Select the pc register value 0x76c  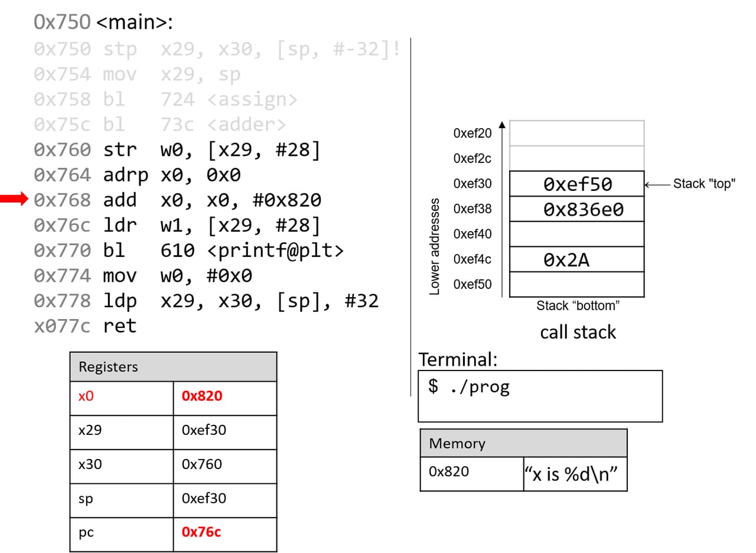(201, 532)
